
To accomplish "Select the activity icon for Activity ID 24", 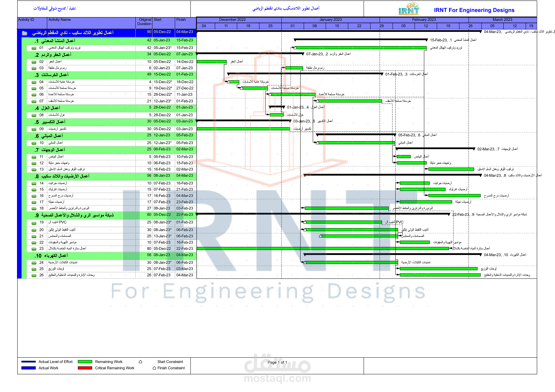I will (x=34, y=263).
